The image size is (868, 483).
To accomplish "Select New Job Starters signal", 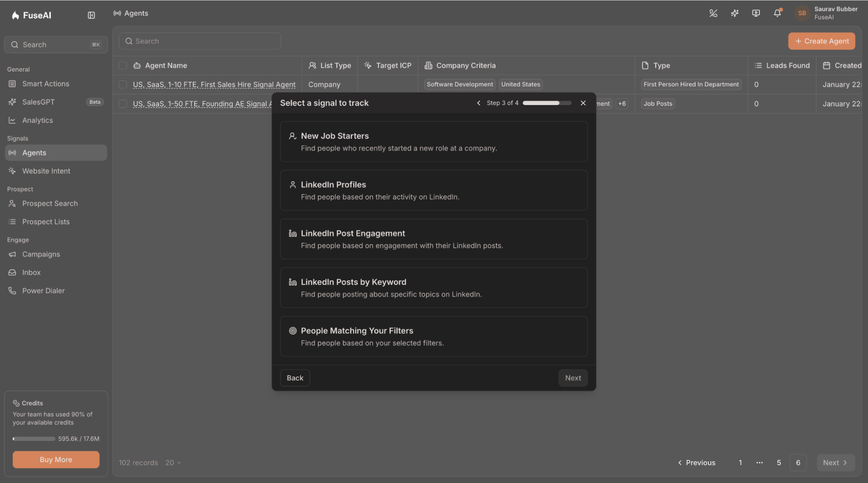I will (434, 142).
